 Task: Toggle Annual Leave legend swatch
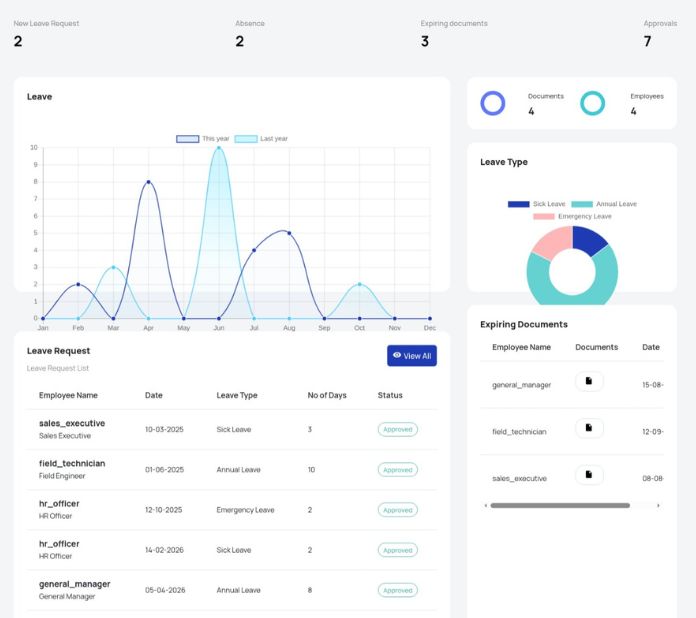click(x=582, y=204)
